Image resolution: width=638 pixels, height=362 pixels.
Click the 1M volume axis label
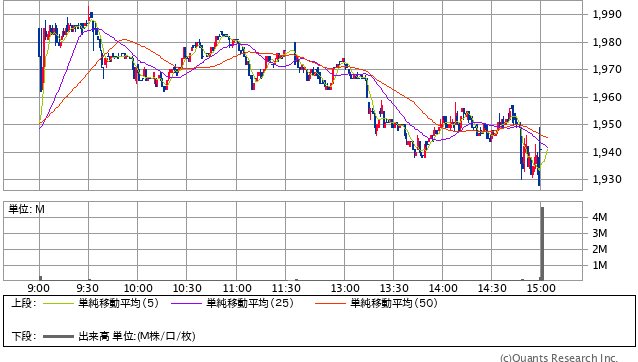point(600,265)
